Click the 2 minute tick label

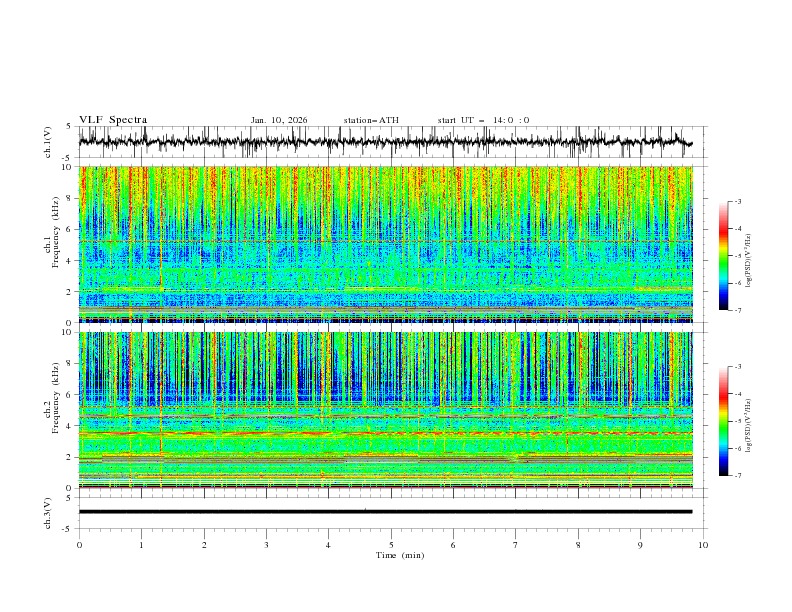[204, 544]
